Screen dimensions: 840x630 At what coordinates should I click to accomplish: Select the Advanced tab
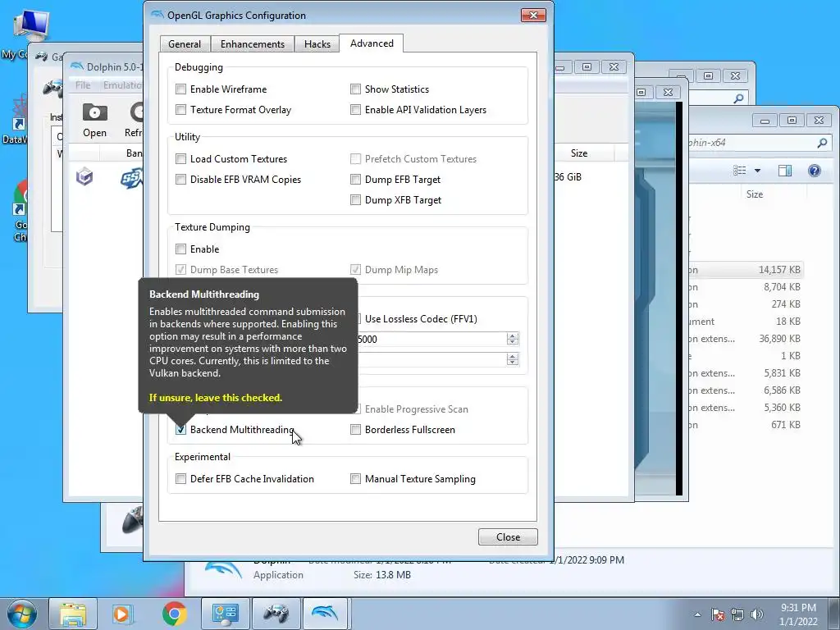click(x=372, y=43)
